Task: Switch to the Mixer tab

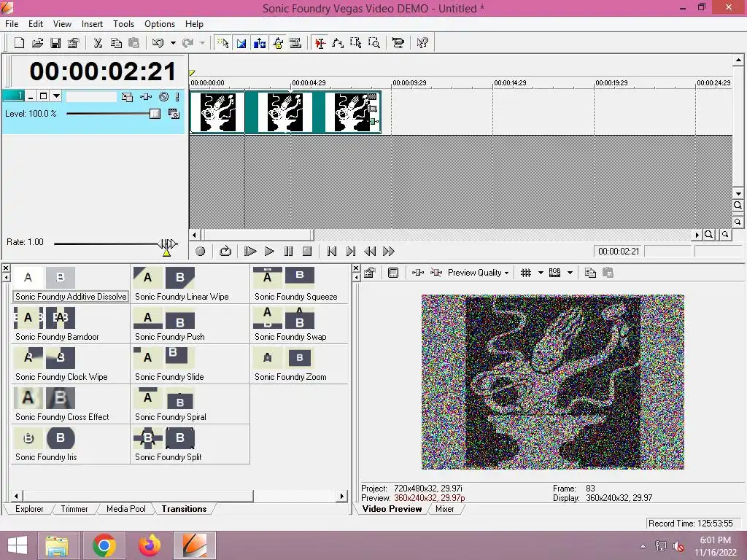Action: [444, 509]
